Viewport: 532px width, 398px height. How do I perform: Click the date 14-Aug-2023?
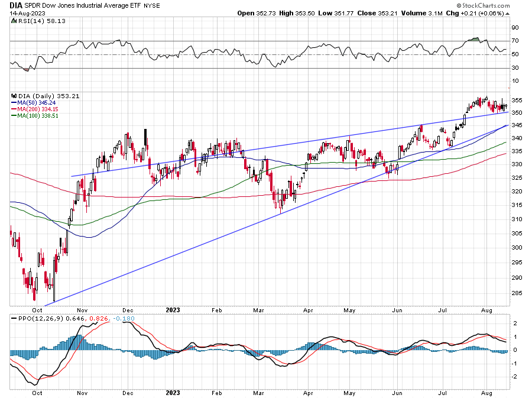pos(27,13)
